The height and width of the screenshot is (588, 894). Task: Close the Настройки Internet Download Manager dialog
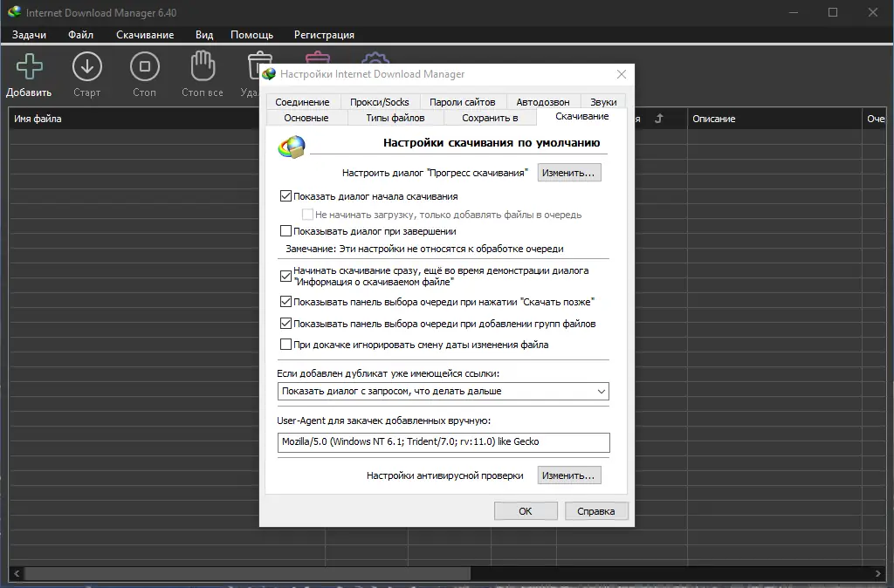click(x=622, y=74)
